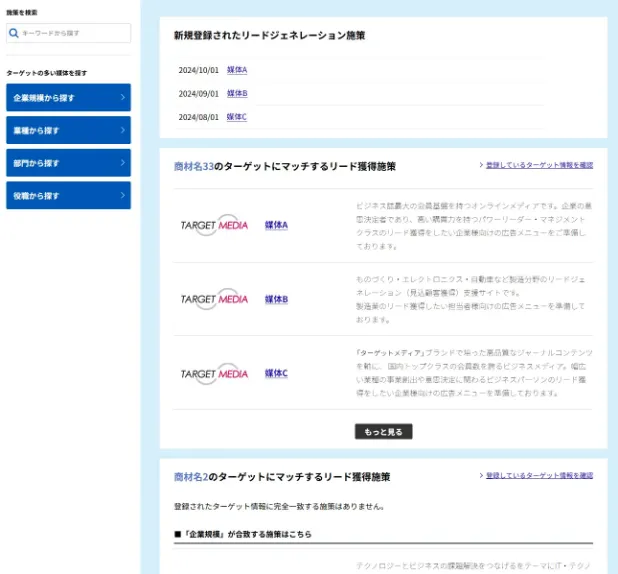Click 「企業規模」が合致する施策はこちら heading
Screen dimensions: 618x574
[243, 534]
